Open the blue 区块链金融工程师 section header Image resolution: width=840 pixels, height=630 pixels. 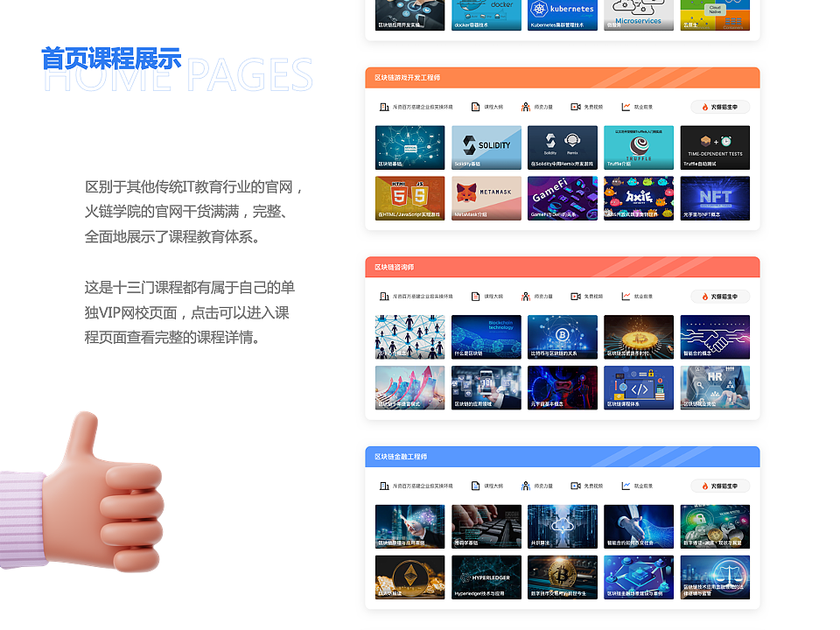click(x=563, y=457)
